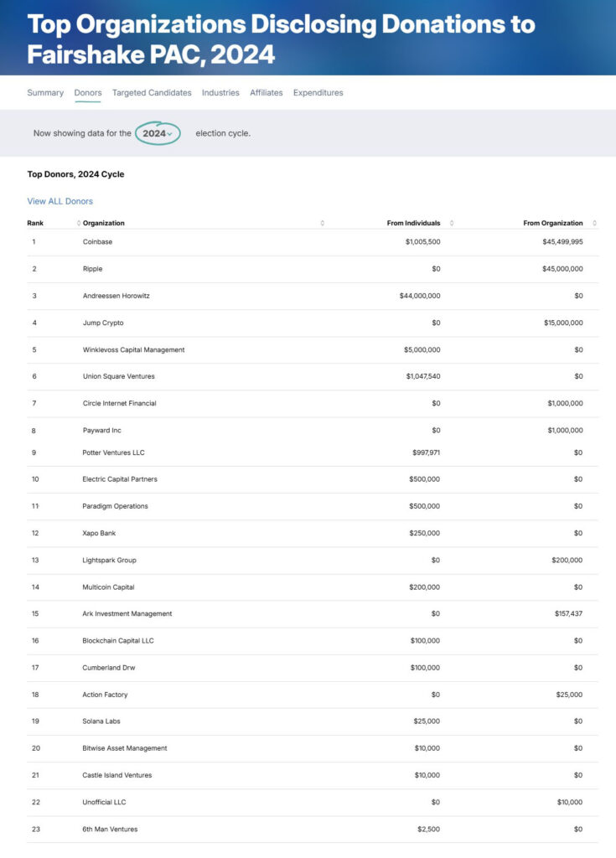616x858 pixels.
Task: Switch to the Expenditures tab
Action: [x=318, y=93]
